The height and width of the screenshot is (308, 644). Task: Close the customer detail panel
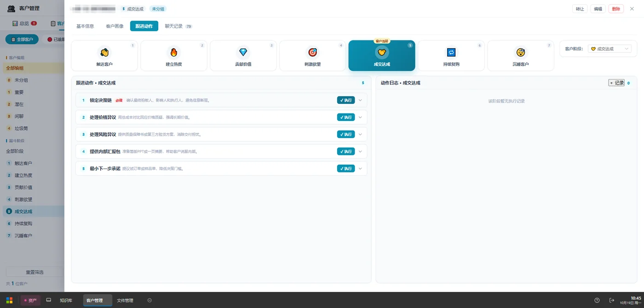pos(632,9)
